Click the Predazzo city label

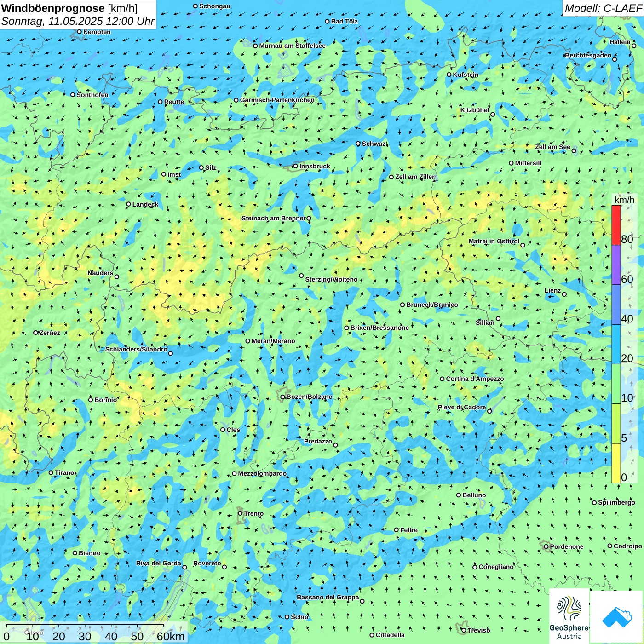(x=318, y=441)
